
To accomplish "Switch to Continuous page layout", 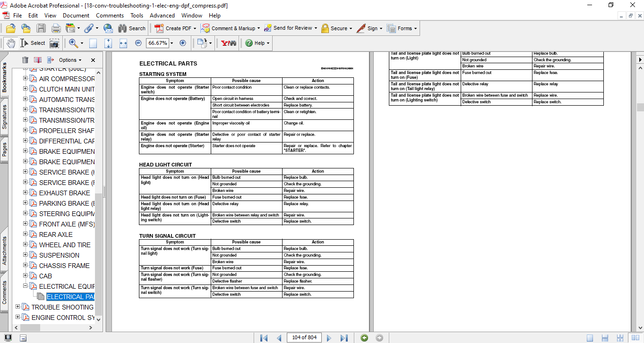I will click(604, 338).
